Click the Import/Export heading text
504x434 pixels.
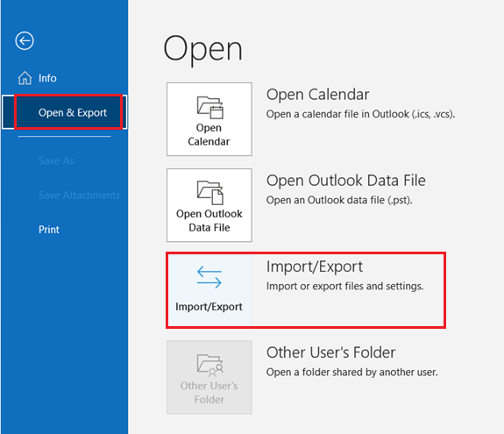tap(315, 267)
